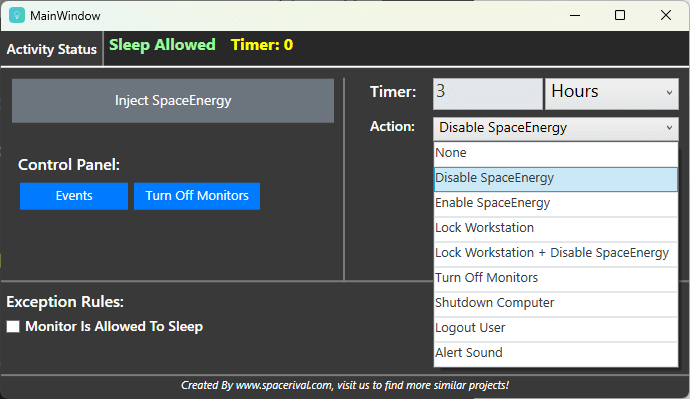The image size is (690, 399).
Task: Select Shutdown Computer action
Action: 556,304
